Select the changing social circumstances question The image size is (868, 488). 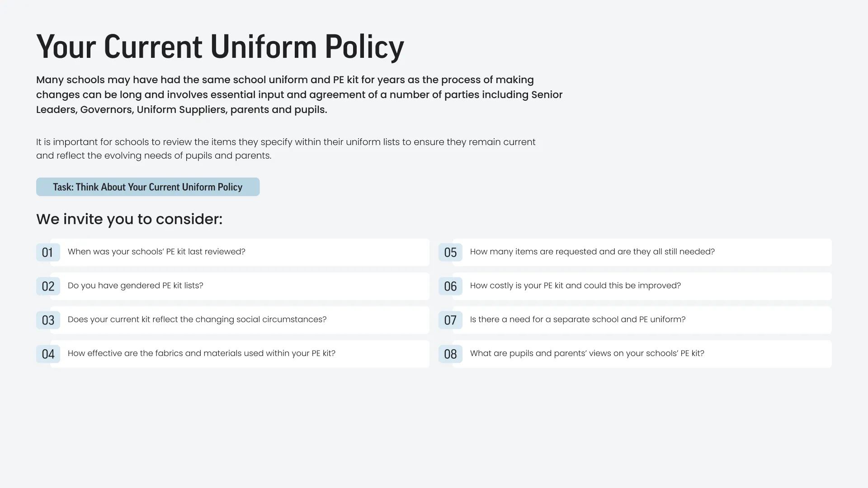point(240,320)
